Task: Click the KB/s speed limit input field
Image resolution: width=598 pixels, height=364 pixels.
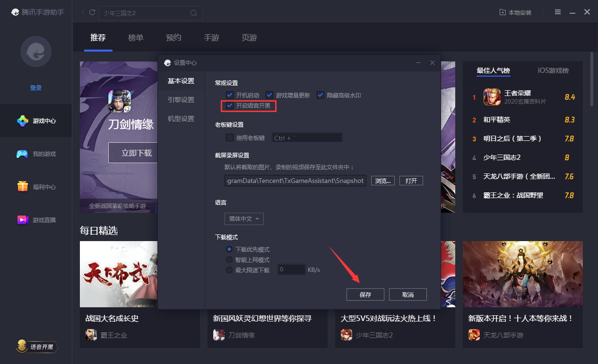Action: [x=291, y=269]
